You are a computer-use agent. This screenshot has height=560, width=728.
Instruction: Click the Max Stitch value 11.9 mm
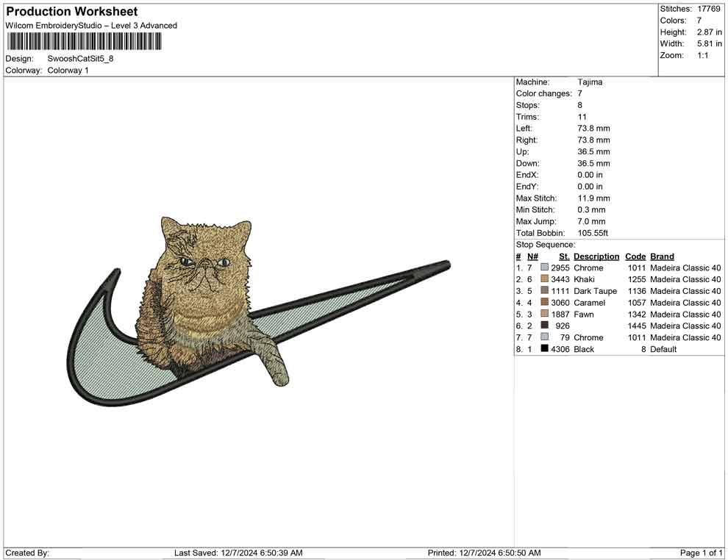pyautogui.click(x=594, y=198)
